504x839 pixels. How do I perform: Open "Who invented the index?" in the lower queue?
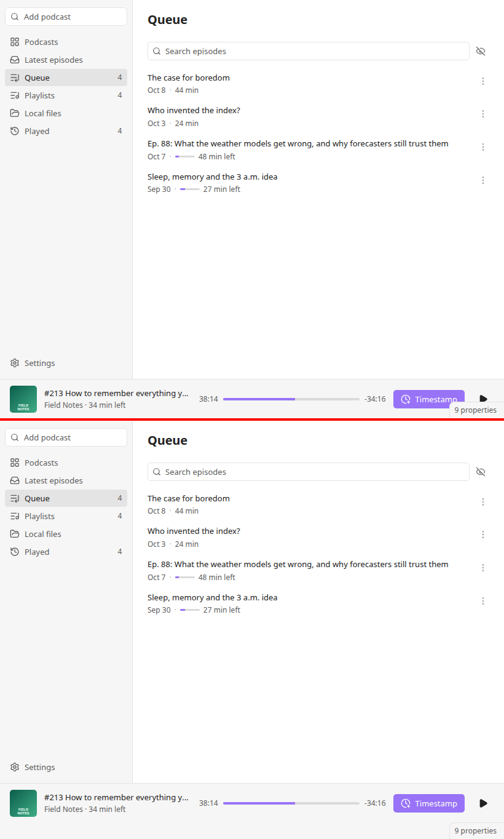(x=194, y=531)
